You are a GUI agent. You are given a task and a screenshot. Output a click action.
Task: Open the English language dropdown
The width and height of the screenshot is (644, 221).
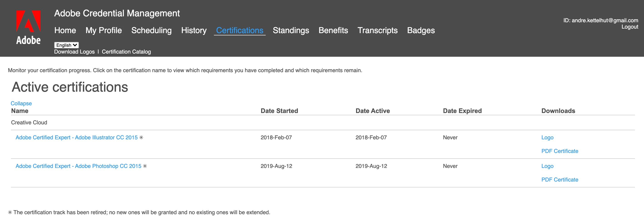66,45
